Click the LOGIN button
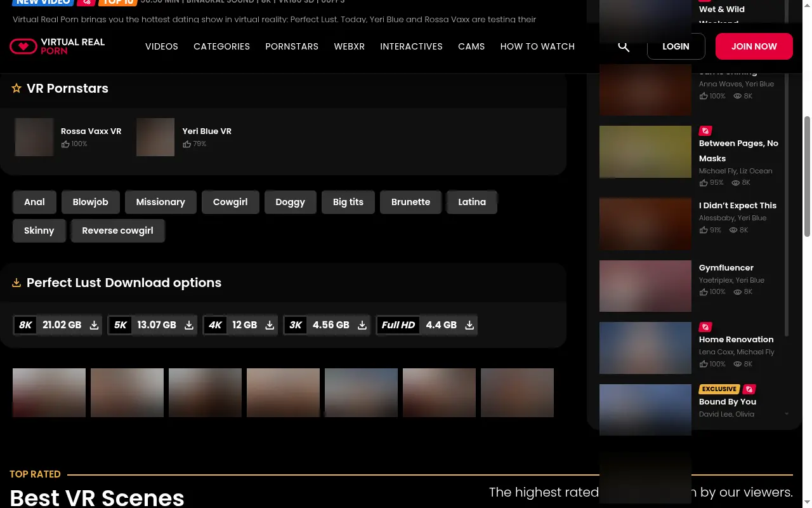Image resolution: width=812 pixels, height=508 pixels. coord(676,46)
